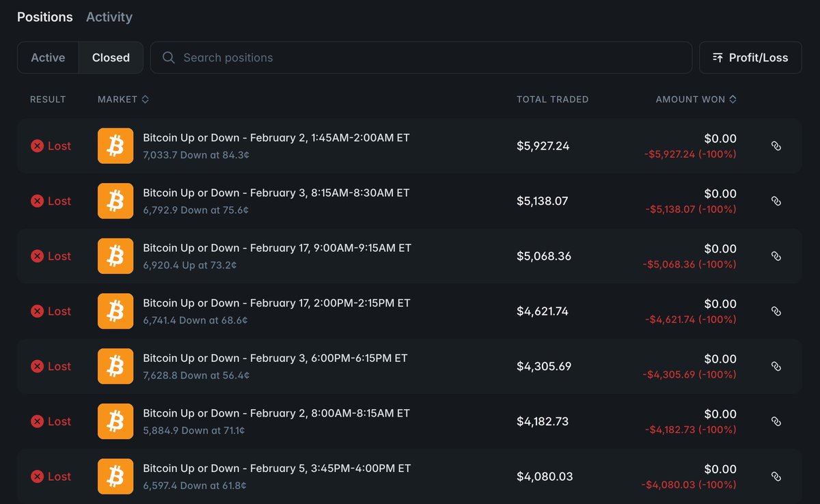Switch to the Activity tab

pos(109,17)
